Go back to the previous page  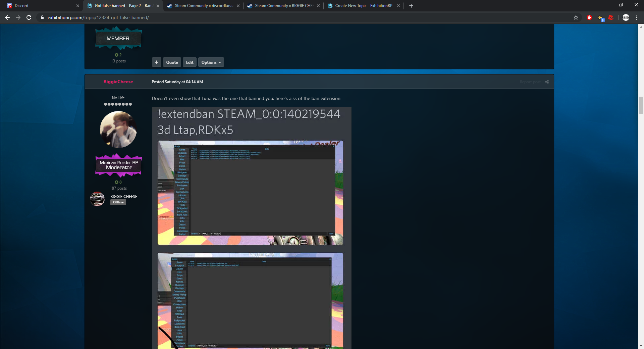(7, 17)
